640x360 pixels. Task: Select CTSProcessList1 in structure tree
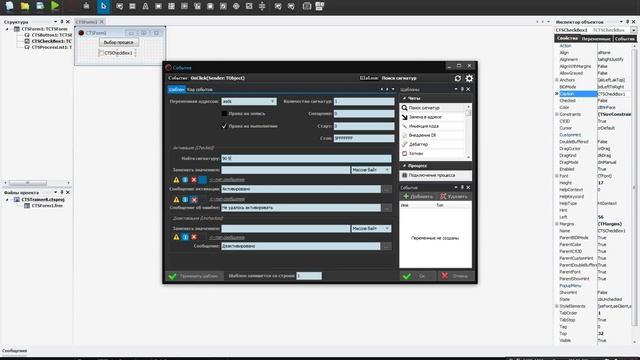(x=48, y=47)
